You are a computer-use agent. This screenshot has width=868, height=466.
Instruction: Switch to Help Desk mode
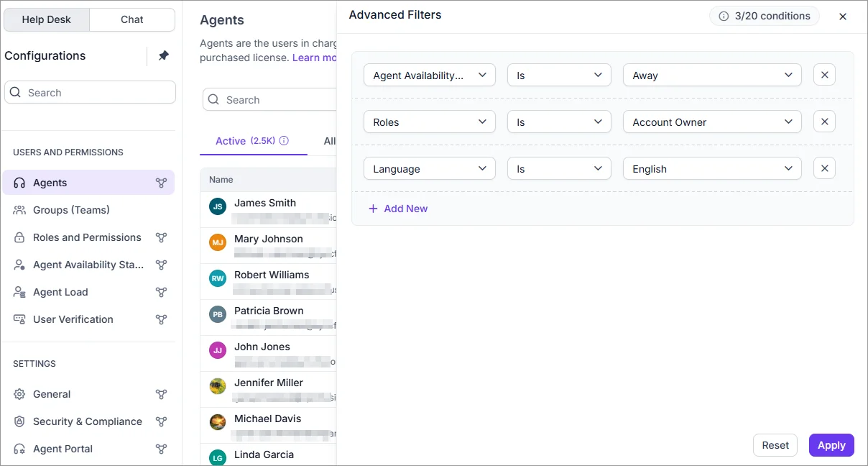coord(47,19)
